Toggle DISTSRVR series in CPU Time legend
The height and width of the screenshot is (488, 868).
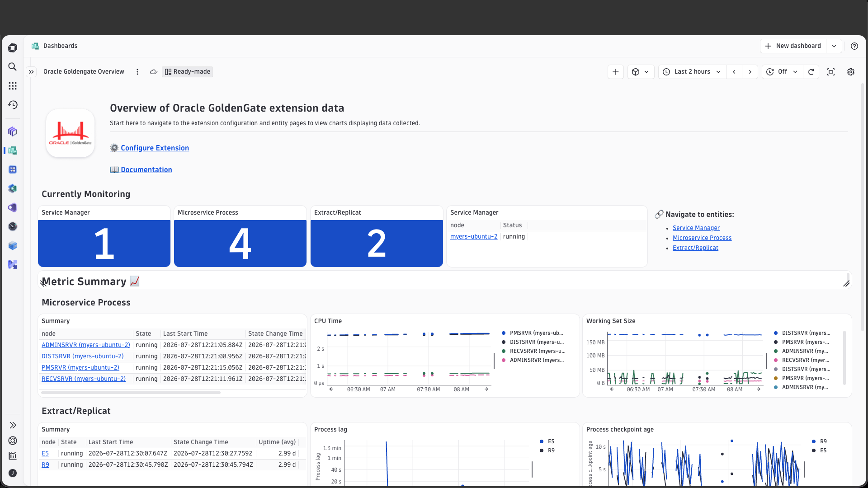pos(533,342)
